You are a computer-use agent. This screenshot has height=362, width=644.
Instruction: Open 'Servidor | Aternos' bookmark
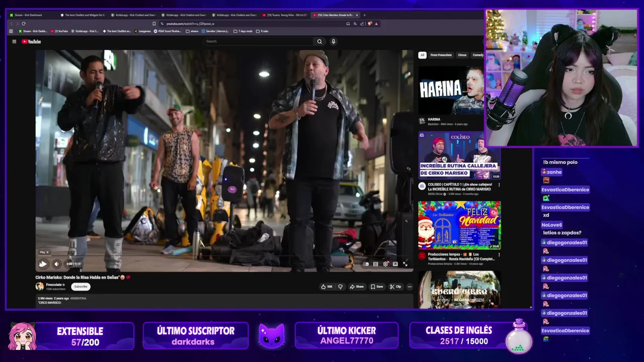[x=214, y=31]
